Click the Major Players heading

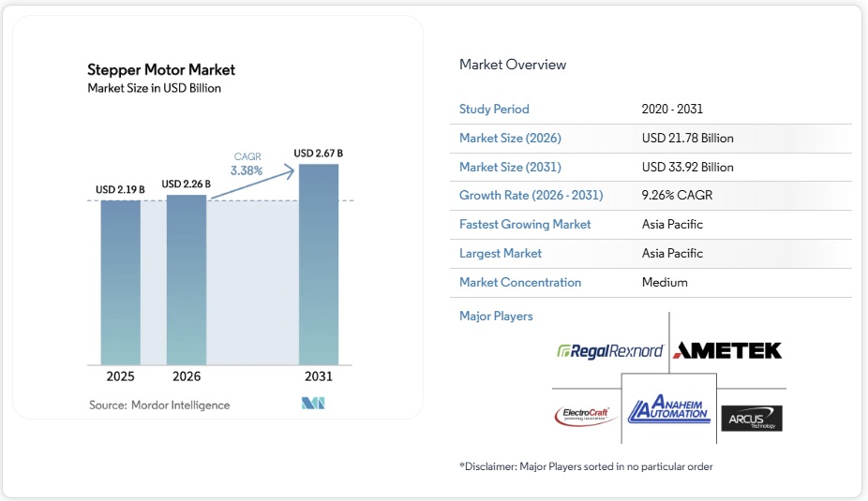tap(496, 317)
